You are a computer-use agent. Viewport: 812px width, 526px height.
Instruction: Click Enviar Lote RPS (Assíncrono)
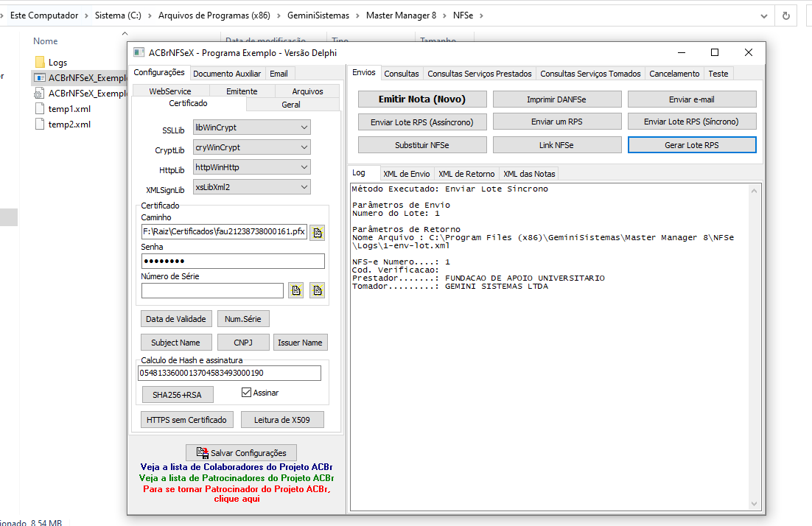422,122
